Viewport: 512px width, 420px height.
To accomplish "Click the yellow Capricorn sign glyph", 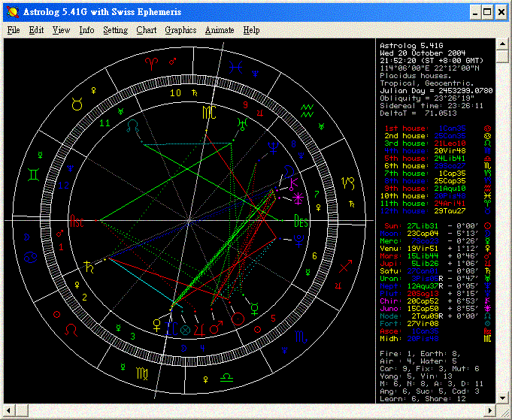I will click(x=348, y=183).
